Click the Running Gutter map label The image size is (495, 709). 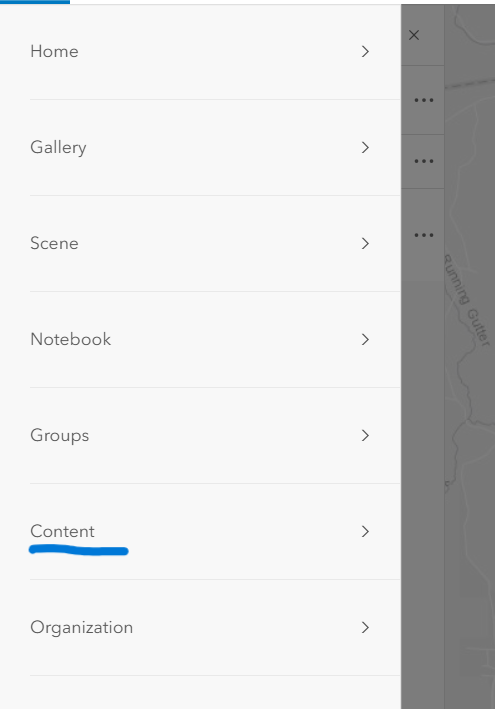pyautogui.click(x=467, y=301)
